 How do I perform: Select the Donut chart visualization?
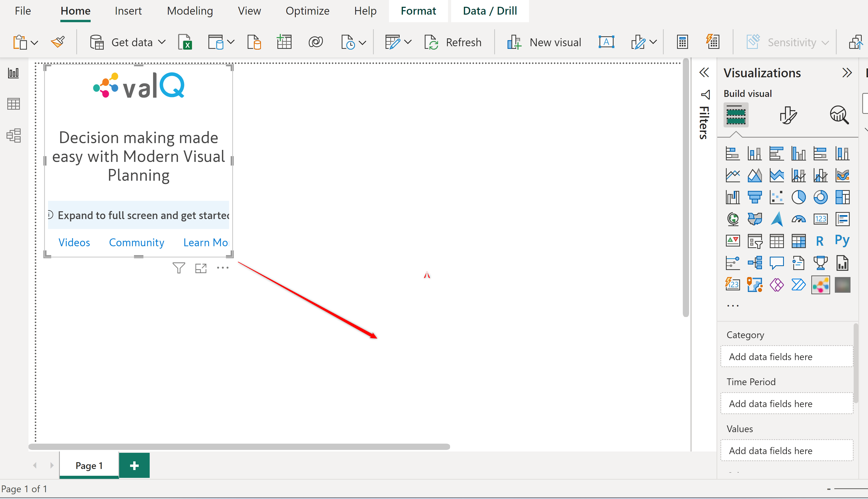(x=820, y=197)
